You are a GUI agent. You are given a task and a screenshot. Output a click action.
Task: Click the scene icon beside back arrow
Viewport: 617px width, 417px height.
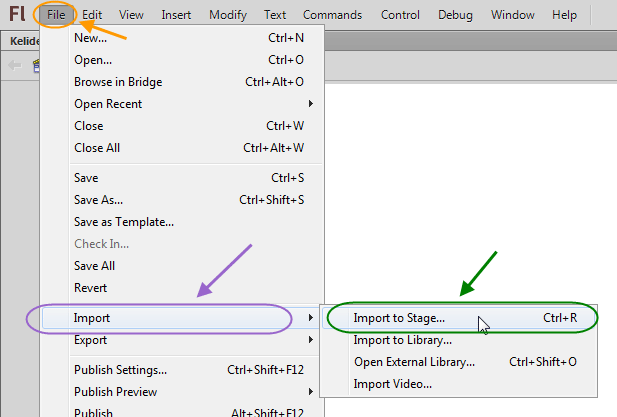click(36, 66)
